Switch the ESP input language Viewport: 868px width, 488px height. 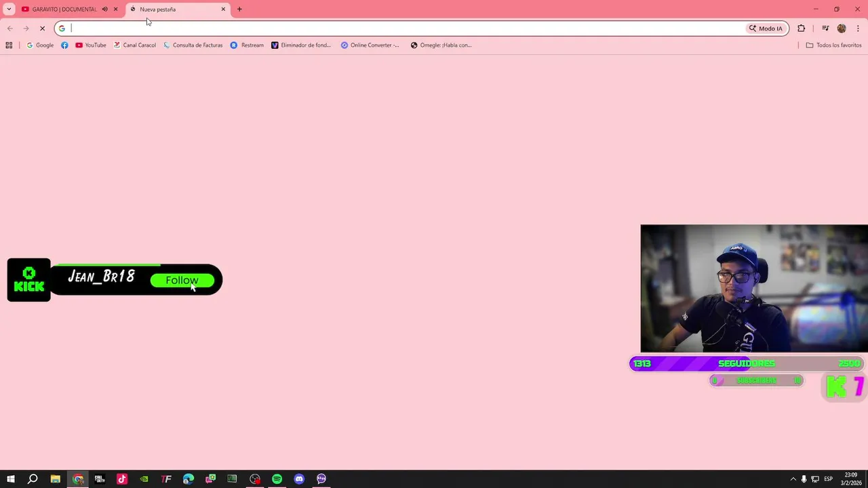point(829,479)
